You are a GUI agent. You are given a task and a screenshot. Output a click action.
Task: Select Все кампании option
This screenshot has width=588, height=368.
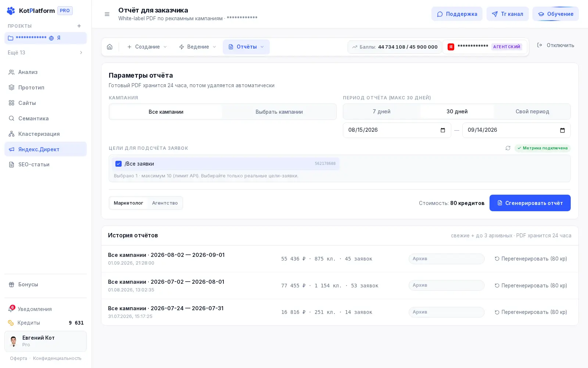[x=166, y=112]
